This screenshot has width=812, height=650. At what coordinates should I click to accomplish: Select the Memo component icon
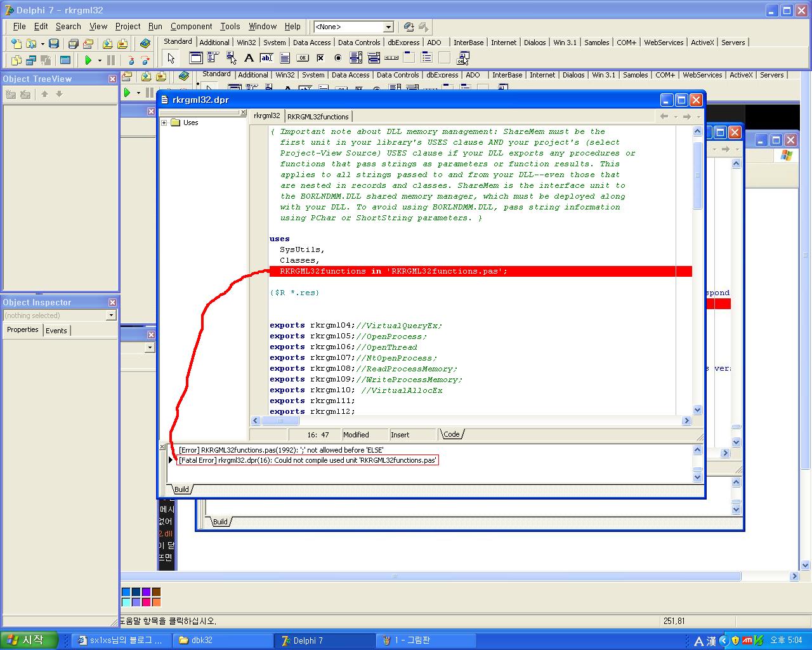tap(285, 58)
